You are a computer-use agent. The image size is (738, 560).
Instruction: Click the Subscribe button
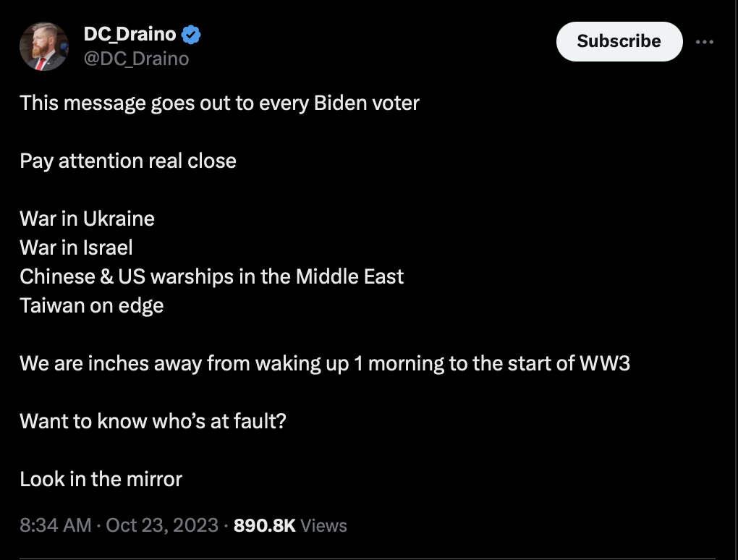point(619,41)
